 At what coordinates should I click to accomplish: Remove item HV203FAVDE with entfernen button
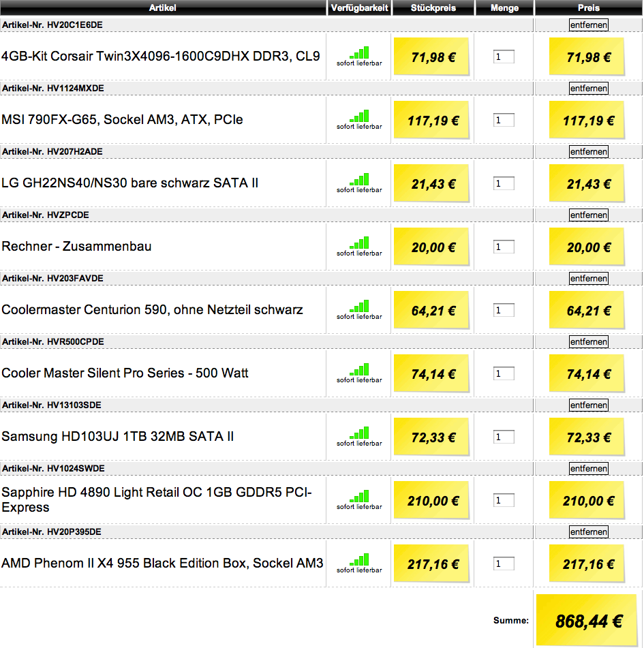click(x=588, y=278)
